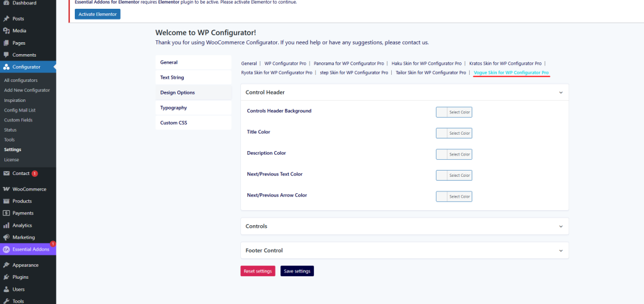
Task: Click the Users person icon
Action: [x=6, y=290]
